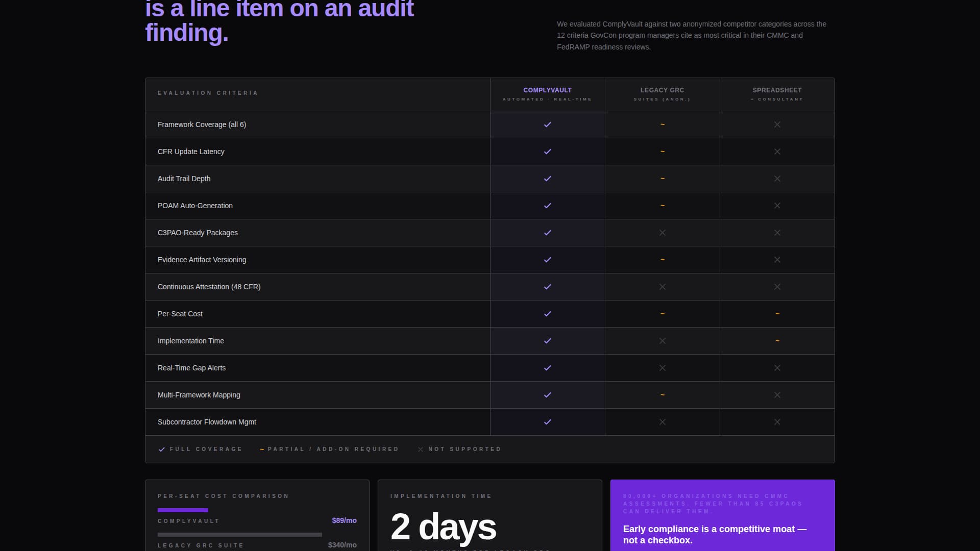Click Legacy GRC X mark for Real-Time Gap Alerts

tap(663, 368)
